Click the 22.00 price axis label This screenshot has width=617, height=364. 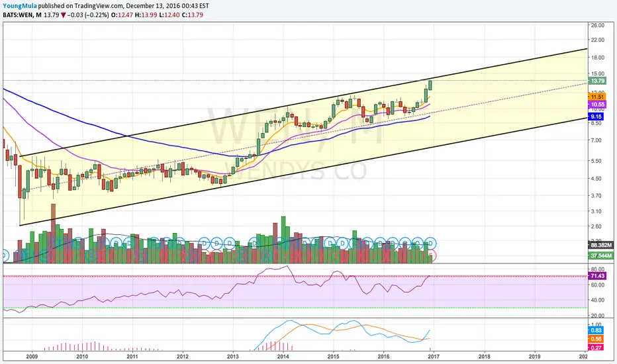click(x=597, y=40)
